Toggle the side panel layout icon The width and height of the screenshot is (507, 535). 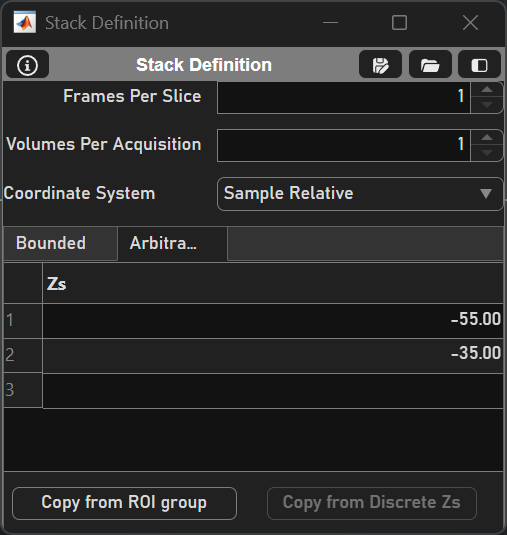pyautogui.click(x=479, y=65)
